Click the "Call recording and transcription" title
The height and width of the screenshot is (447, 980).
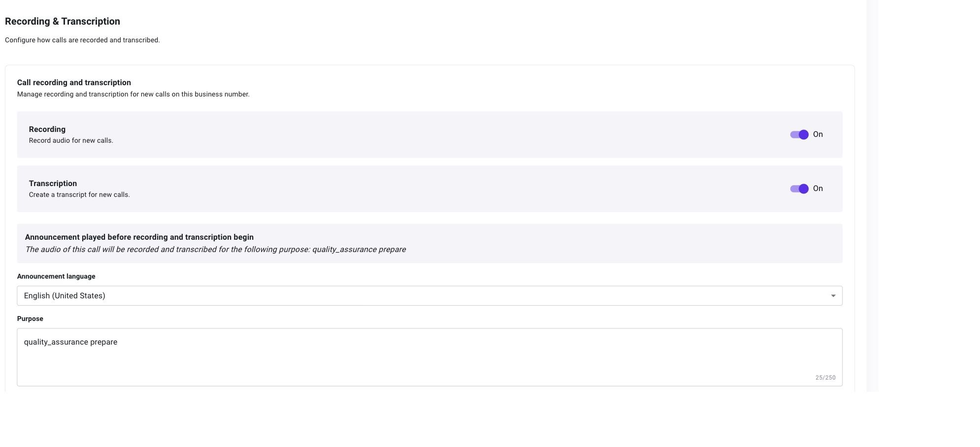[74, 83]
